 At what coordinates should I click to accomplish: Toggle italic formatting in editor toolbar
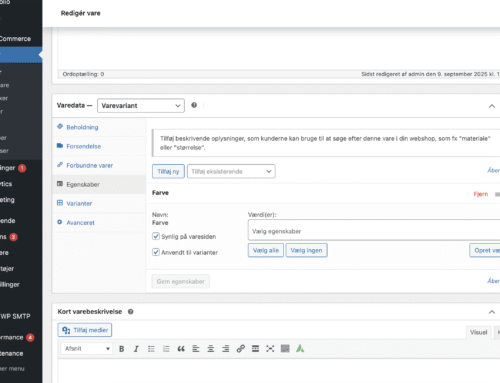point(136,349)
